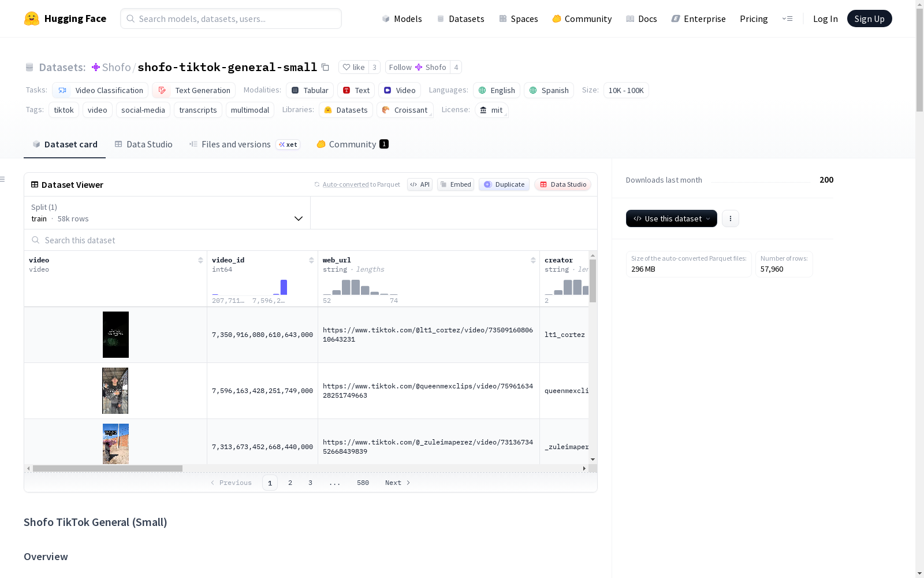Filter by the Tabular modality tag

pyautogui.click(x=310, y=90)
